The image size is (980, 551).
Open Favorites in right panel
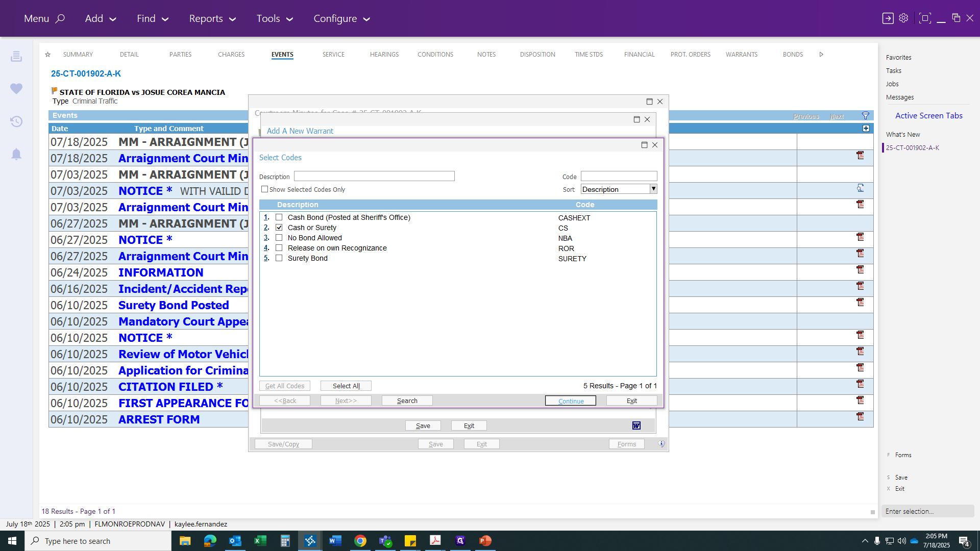898,57
